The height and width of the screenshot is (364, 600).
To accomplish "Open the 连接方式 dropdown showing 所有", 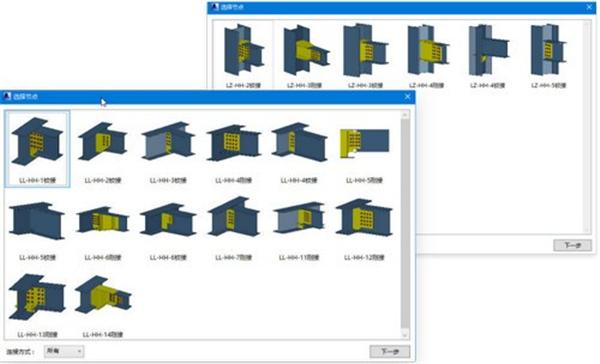I will point(64,351).
